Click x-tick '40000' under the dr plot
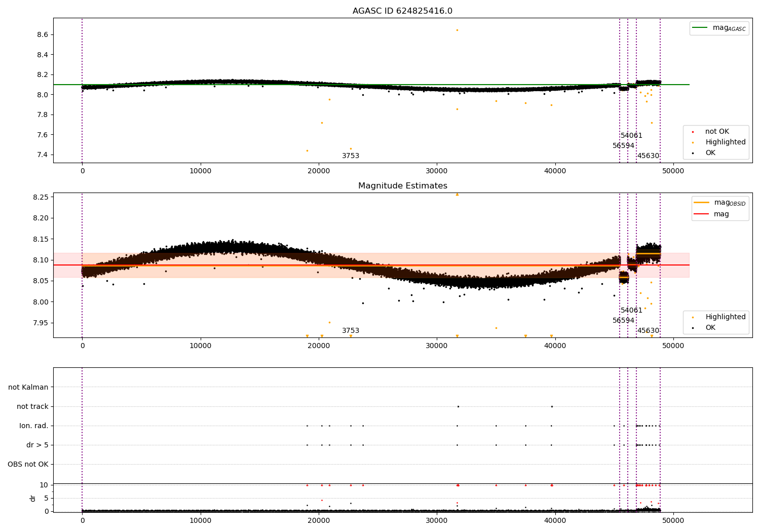Viewport: 760px width, 532px height. pos(555,520)
